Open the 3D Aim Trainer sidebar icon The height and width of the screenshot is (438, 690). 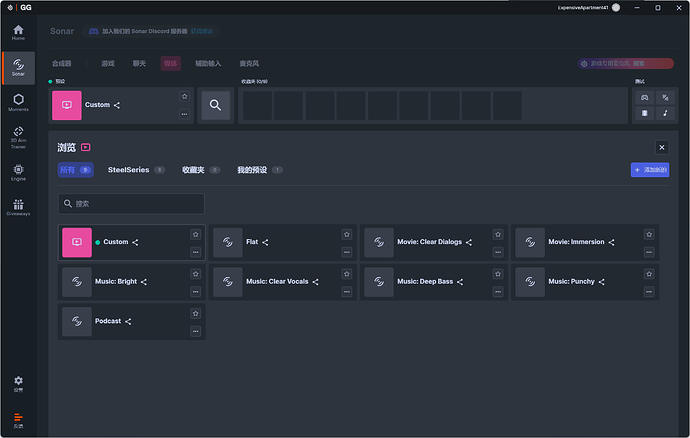tap(18, 136)
